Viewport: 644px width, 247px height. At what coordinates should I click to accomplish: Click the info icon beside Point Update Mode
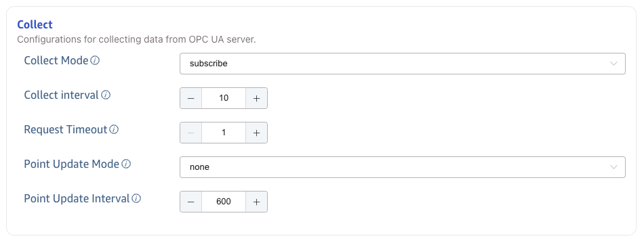point(127,164)
